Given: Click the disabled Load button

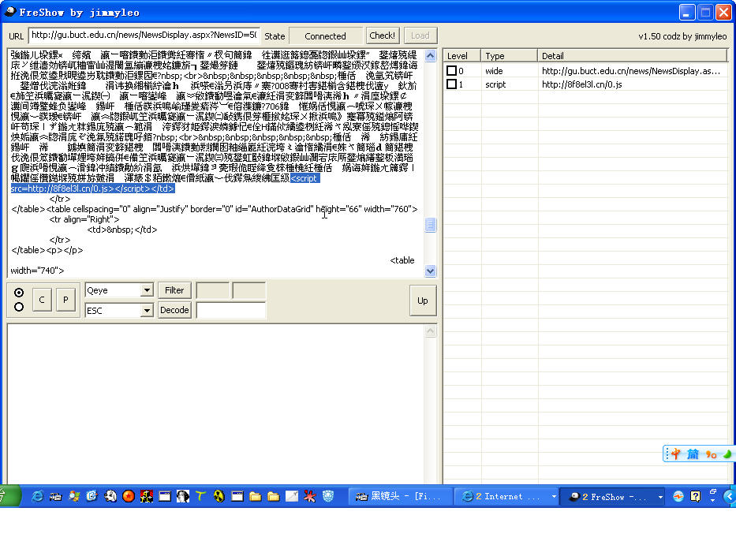Looking at the screenshot, I should pyautogui.click(x=420, y=35).
